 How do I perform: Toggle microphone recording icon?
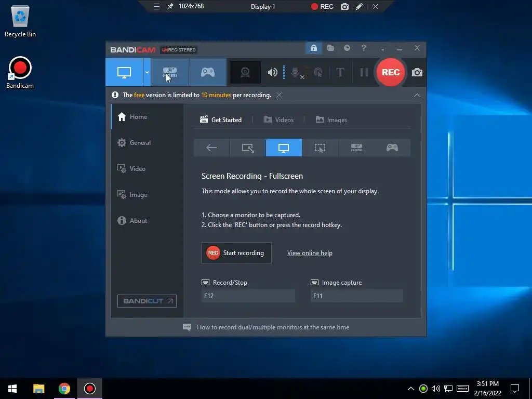(296, 72)
